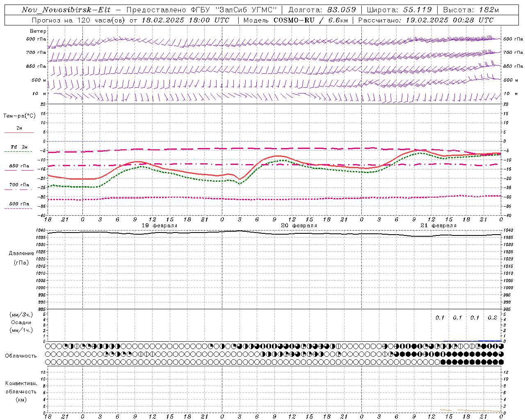Click the 10 м wind level label on left
Image resolution: width=525 pixels, height=420 pixels.
(x=39, y=94)
